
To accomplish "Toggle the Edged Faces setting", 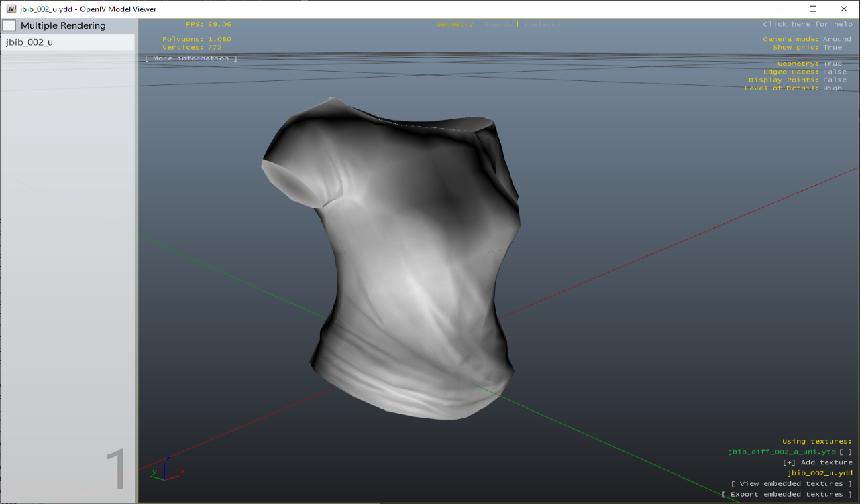I will 805,72.
